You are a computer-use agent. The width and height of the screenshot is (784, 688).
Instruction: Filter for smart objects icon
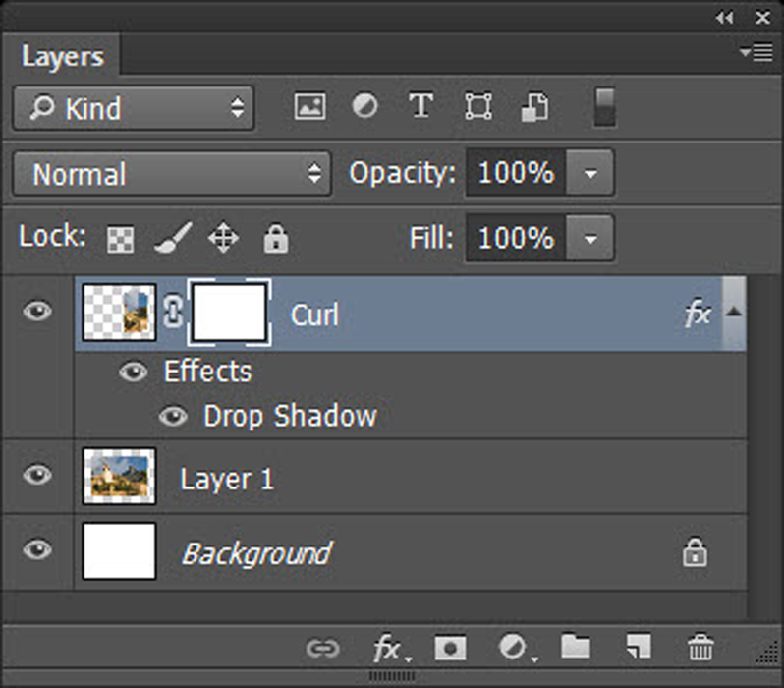(535, 106)
